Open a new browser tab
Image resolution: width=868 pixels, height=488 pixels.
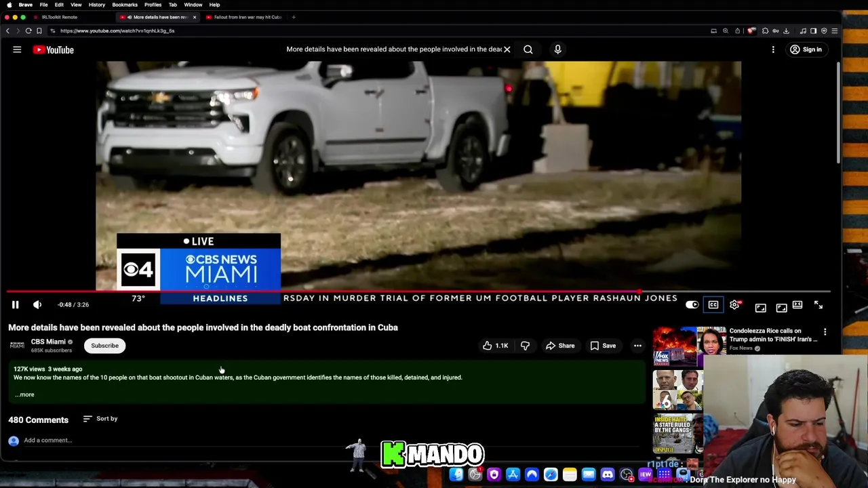tap(294, 17)
